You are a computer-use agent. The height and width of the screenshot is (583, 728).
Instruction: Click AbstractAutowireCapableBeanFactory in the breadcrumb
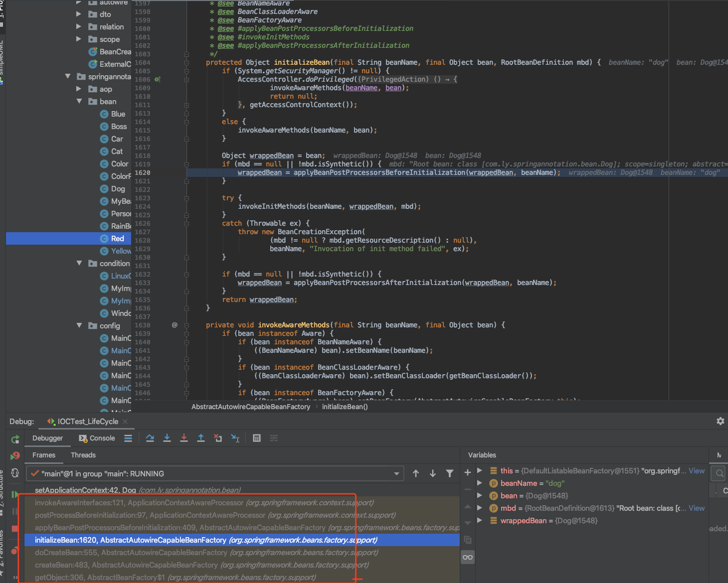pyautogui.click(x=251, y=407)
